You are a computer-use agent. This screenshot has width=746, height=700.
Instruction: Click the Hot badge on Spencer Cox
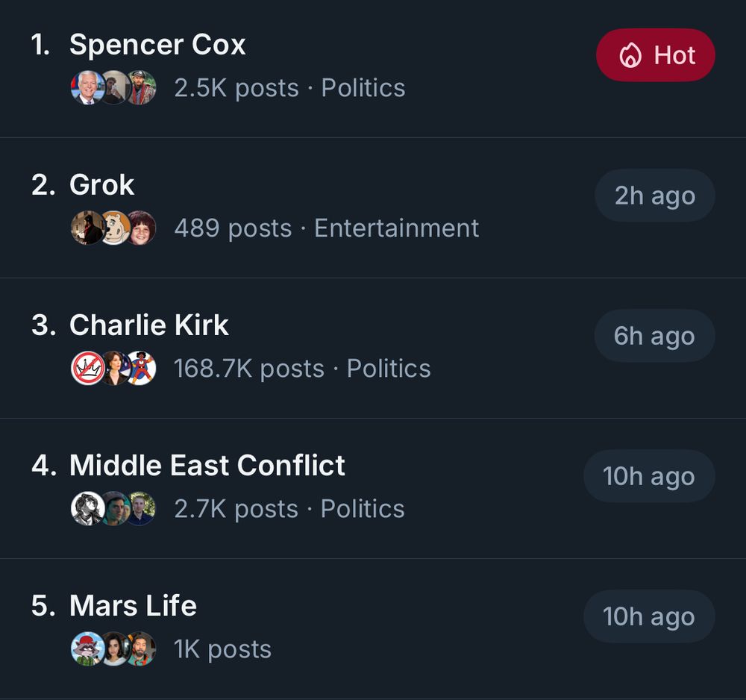(x=656, y=54)
